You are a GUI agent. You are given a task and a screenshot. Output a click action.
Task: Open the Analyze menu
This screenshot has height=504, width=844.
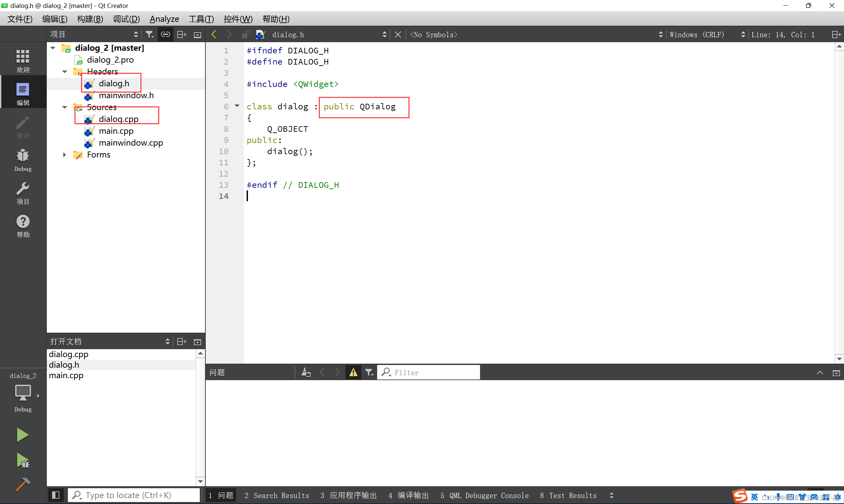[164, 19]
